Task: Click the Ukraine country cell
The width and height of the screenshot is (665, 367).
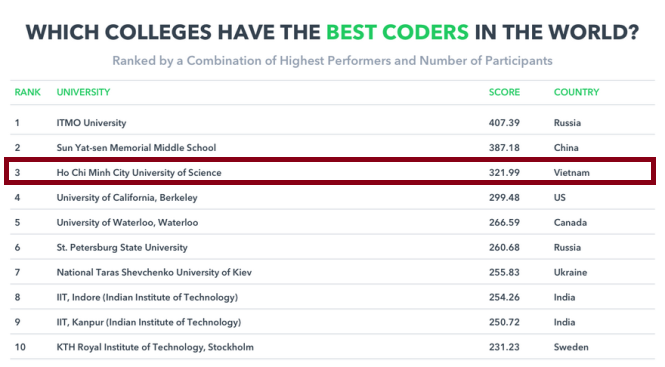Action: (570, 272)
